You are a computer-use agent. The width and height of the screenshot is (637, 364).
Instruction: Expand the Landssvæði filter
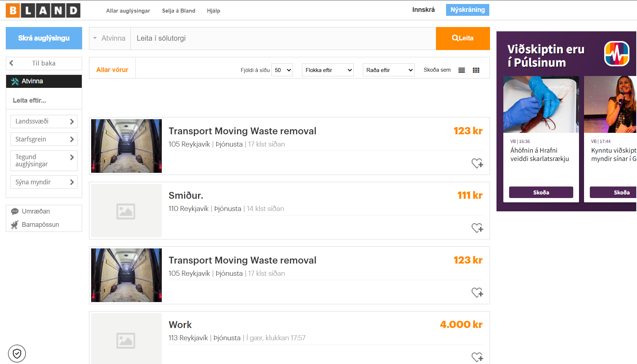44,121
